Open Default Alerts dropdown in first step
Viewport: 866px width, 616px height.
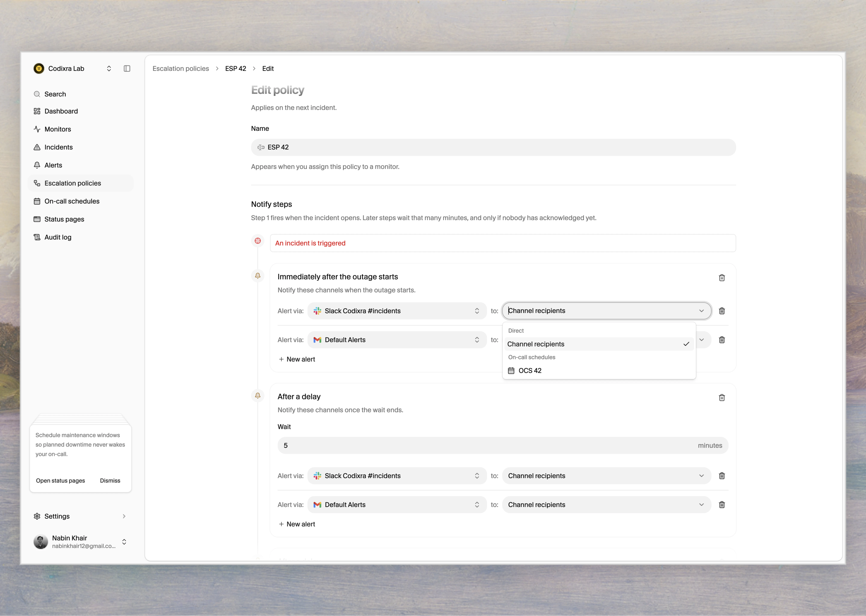point(397,340)
